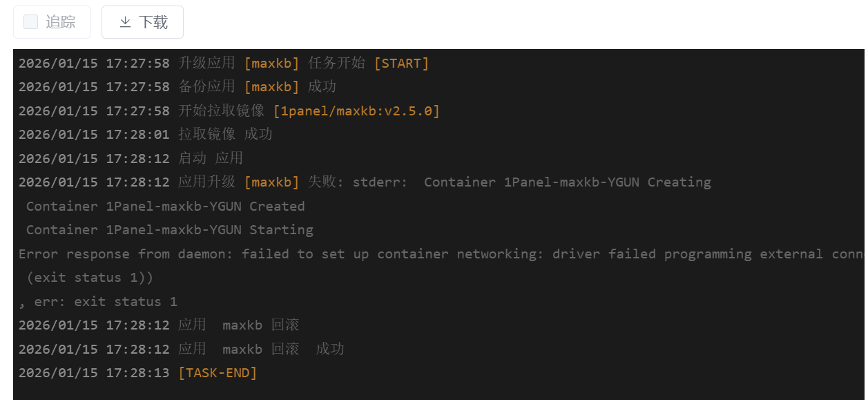Screen dimensions: 868x400
Task: Click the 17:28:01 timestamp
Action: coord(137,135)
